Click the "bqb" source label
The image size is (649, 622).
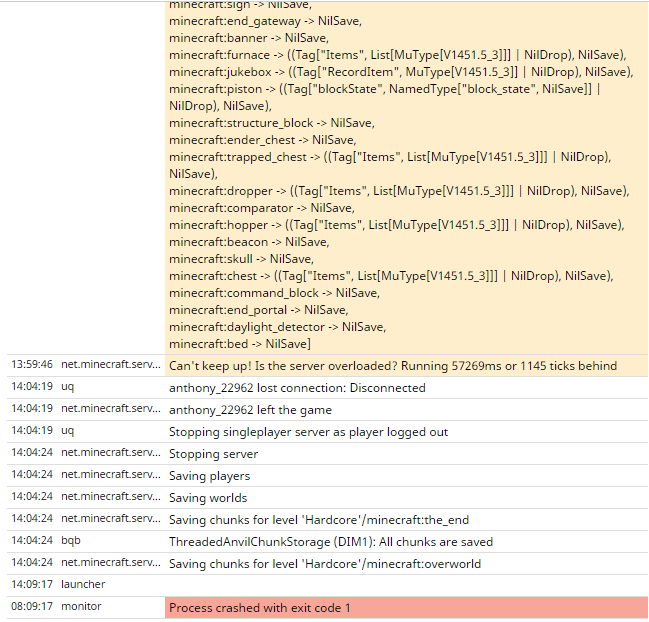71,540
